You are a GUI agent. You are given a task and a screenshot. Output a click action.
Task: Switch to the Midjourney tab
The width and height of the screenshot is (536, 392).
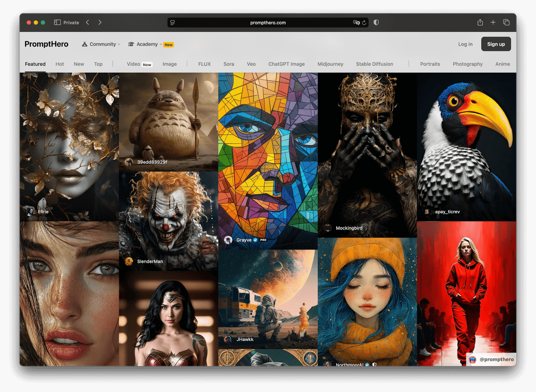click(330, 64)
